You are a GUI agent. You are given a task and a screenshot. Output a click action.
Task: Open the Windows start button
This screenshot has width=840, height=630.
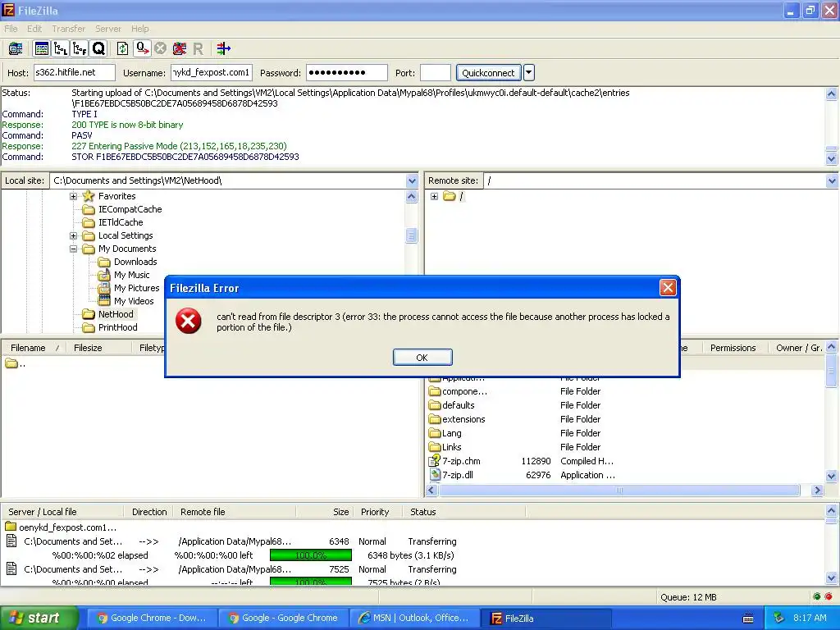(x=39, y=618)
